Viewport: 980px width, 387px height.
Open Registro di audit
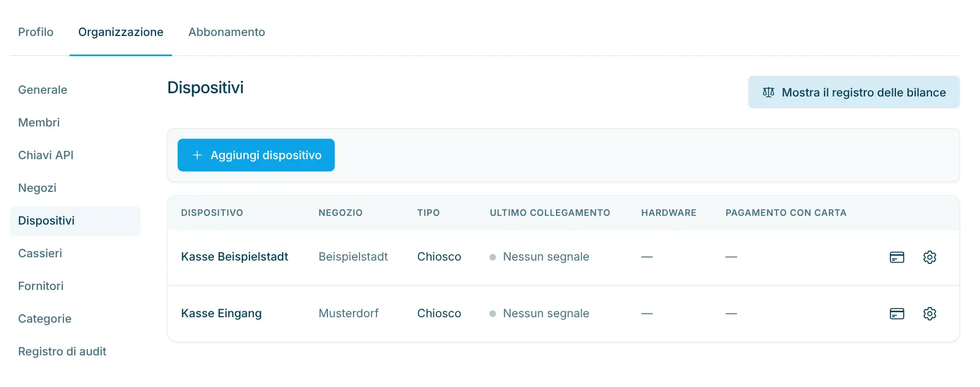tap(62, 352)
